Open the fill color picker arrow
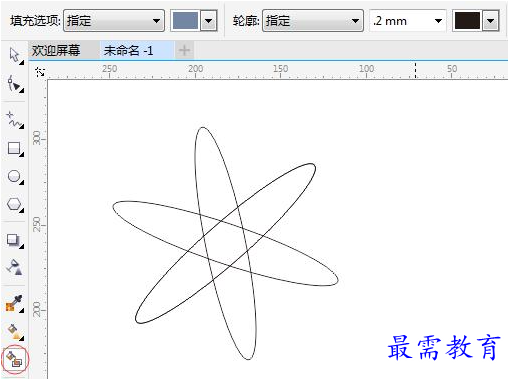The height and width of the screenshot is (379, 509). (x=209, y=21)
